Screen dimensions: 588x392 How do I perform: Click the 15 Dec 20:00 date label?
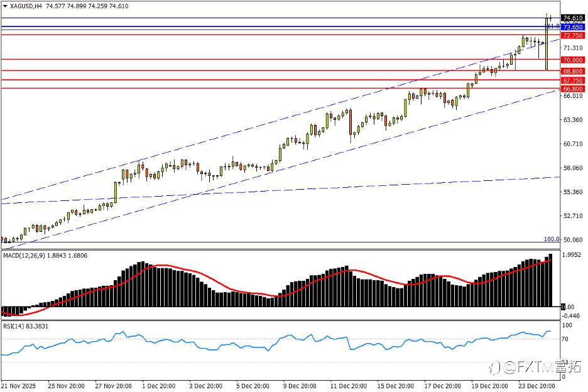click(x=395, y=386)
